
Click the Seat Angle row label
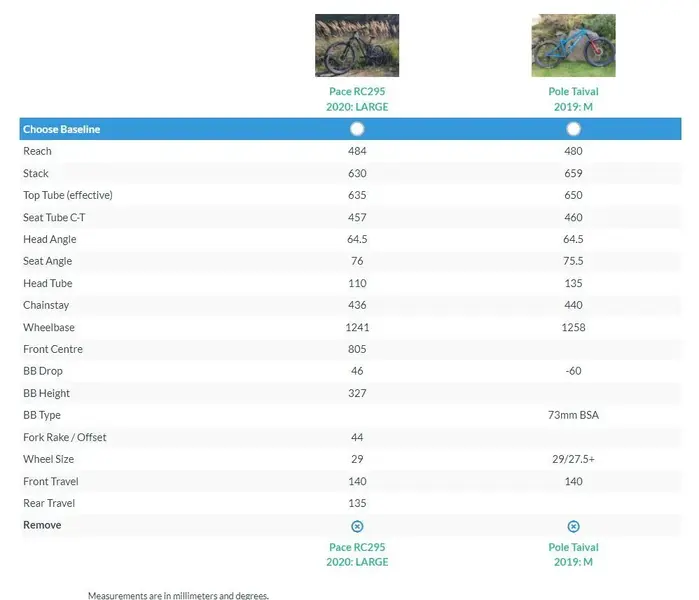pyautogui.click(x=47, y=261)
